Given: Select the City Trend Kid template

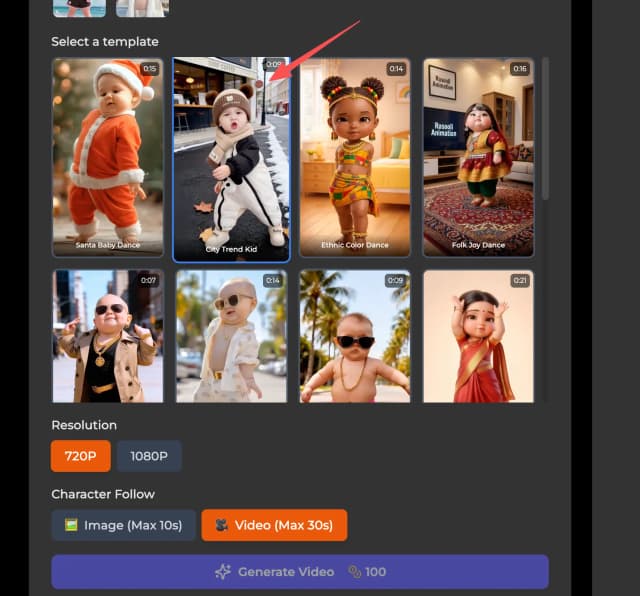Looking at the screenshot, I should coord(231,159).
